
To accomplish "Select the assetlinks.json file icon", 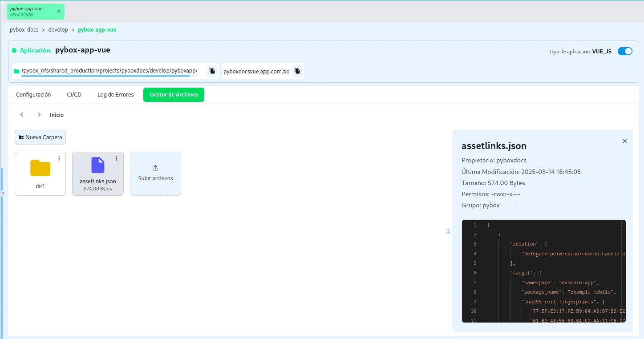I will coord(98,165).
